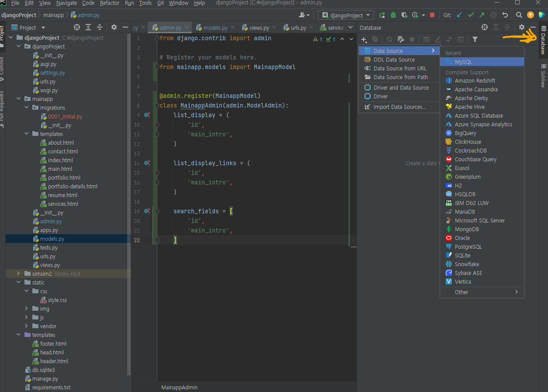Image resolution: width=548 pixels, height=392 pixels.
Task: Select Import Data Sources... option
Action: click(399, 107)
